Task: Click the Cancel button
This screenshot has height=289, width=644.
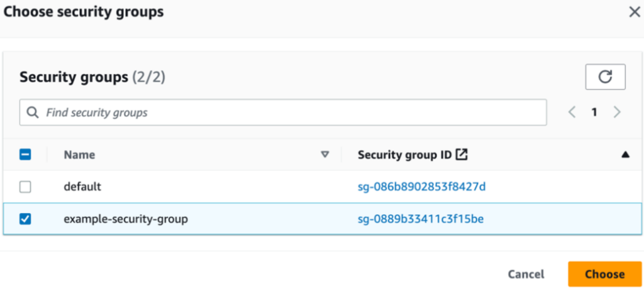Action: tap(526, 274)
